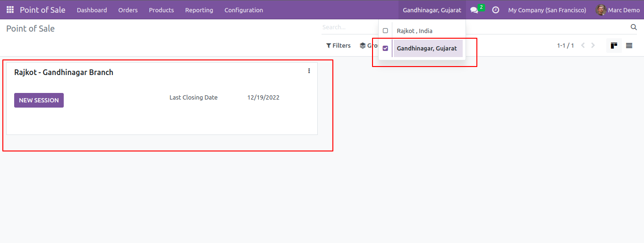Switch to kanban view icon
Image resolution: width=644 pixels, height=243 pixels.
(x=614, y=45)
